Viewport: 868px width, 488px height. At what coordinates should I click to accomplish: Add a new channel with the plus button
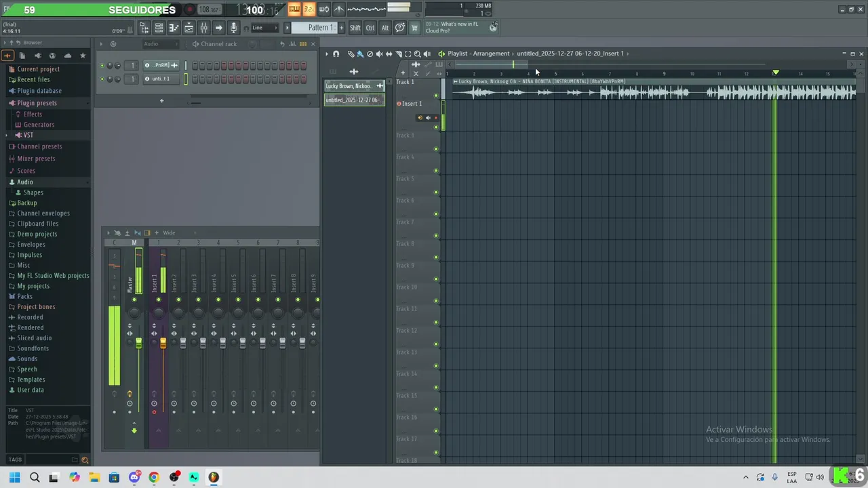pos(161,101)
